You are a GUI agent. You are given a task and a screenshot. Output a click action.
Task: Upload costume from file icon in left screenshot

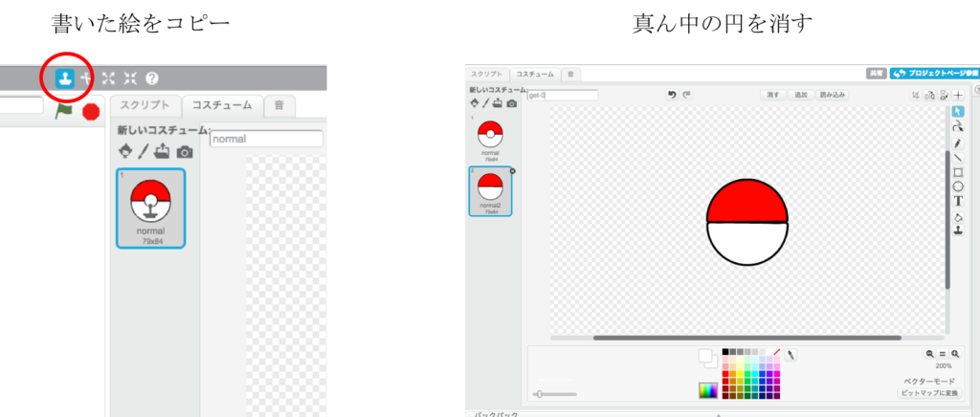pos(163,151)
